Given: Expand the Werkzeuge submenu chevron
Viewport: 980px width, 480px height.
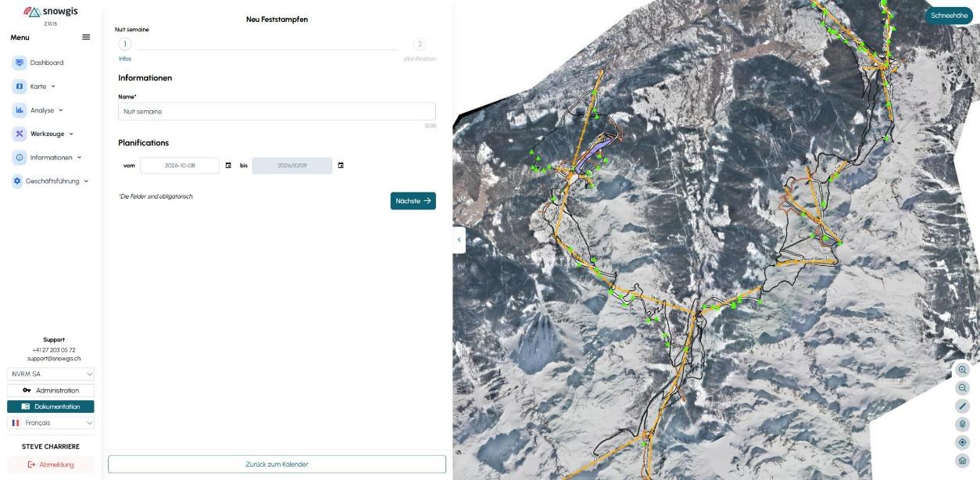Looking at the screenshot, I should coord(71,134).
